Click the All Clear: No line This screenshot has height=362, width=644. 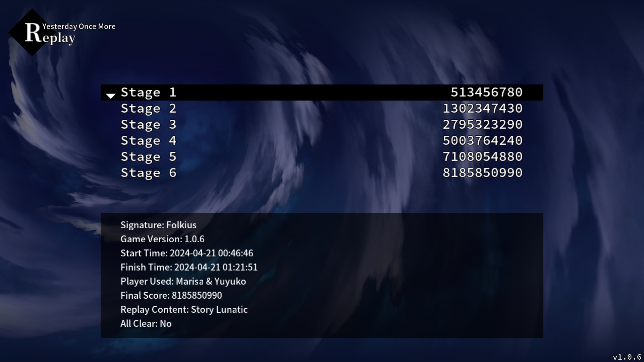(x=146, y=323)
